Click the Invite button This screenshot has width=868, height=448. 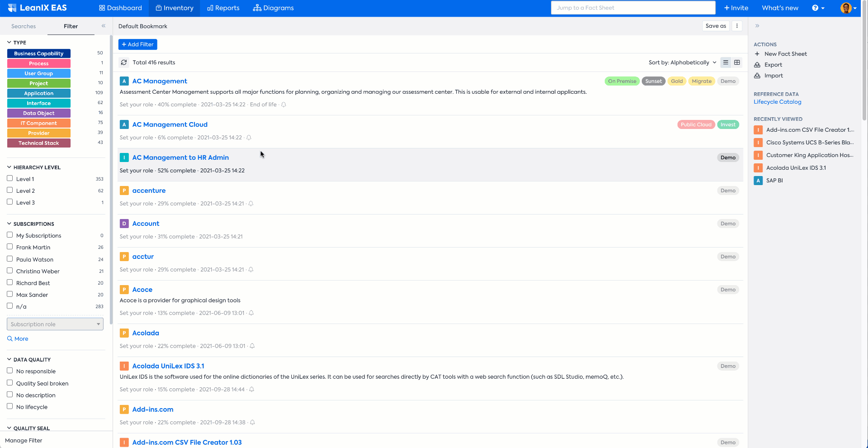point(736,8)
